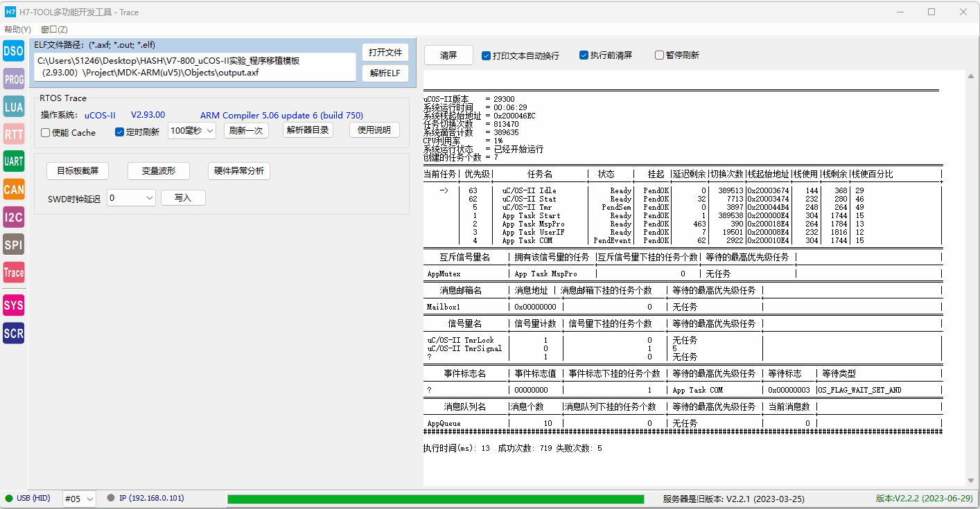Click the 使用说明 button
Image resolution: width=980 pixels, height=509 pixels.
(x=374, y=130)
